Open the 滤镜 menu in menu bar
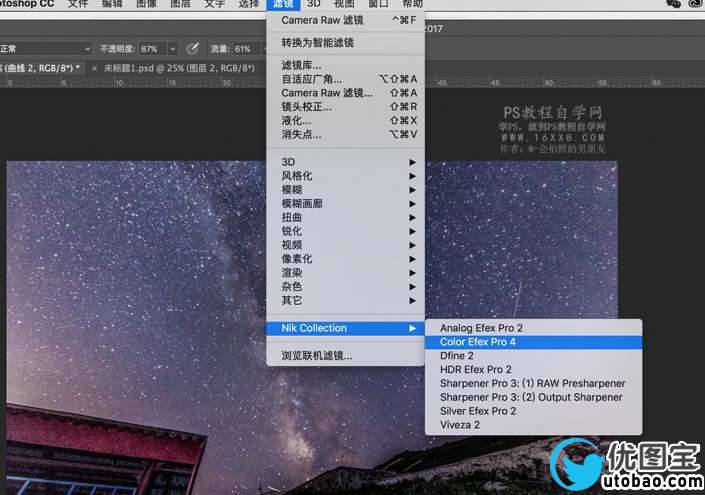 [283, 4]
